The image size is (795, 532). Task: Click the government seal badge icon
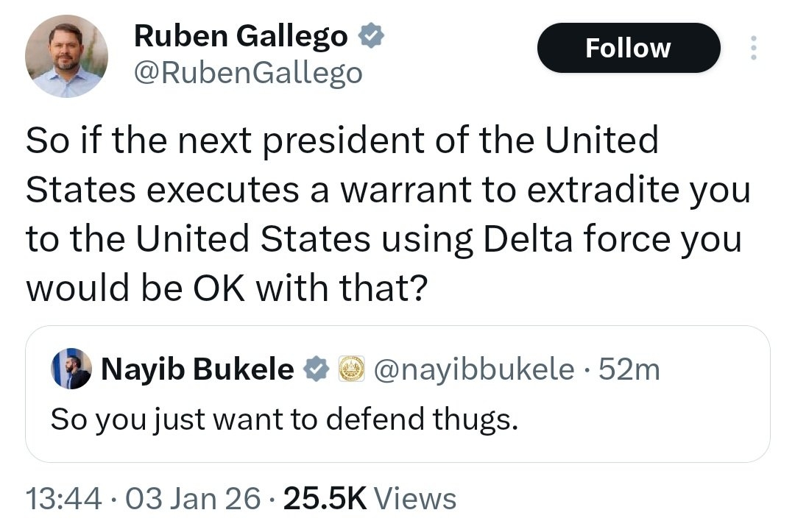[352, 369]
